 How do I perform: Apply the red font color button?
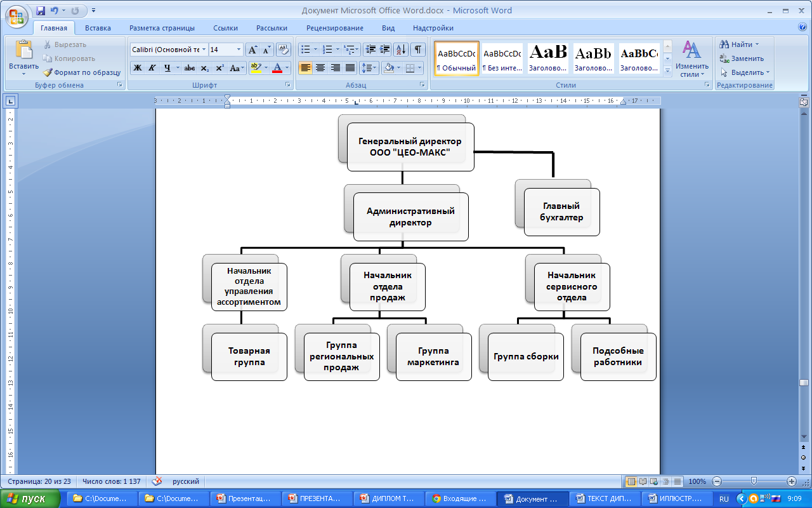(x=277, y=68)
